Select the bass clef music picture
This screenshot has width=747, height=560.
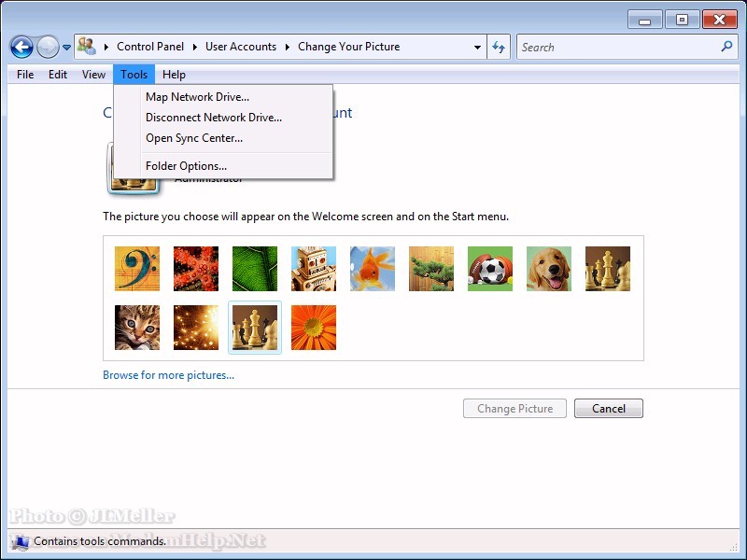(137, 269)
